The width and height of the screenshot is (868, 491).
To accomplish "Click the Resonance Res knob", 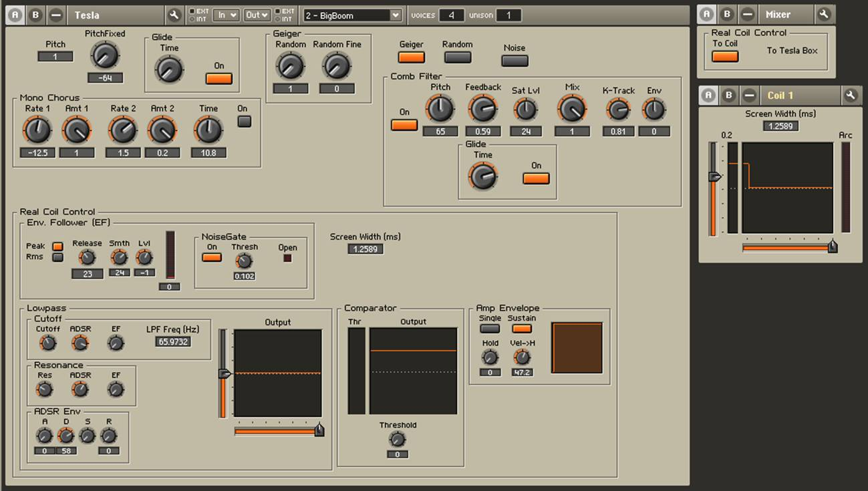I will (44, 389).
